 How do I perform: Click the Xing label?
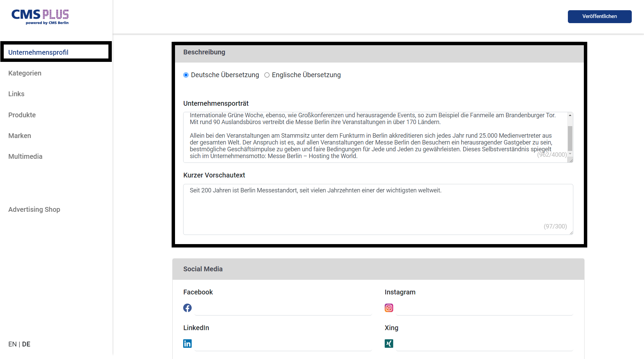click(x=391, y=328)
